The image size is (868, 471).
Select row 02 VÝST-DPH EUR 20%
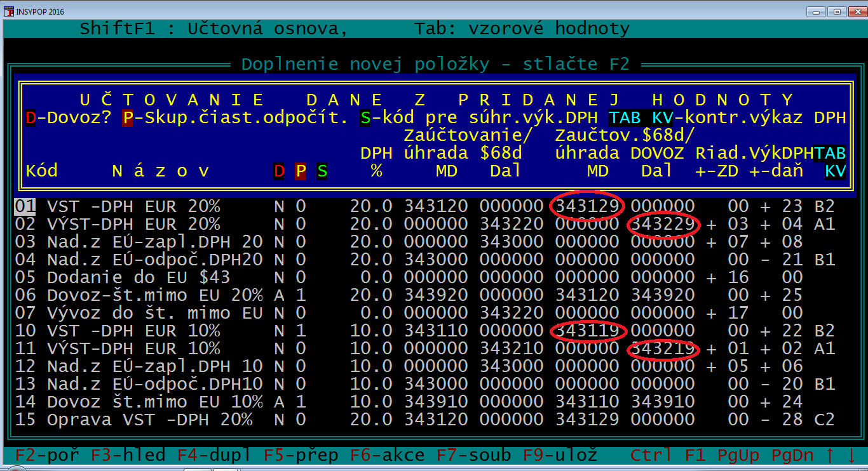(x=424, y=224)
